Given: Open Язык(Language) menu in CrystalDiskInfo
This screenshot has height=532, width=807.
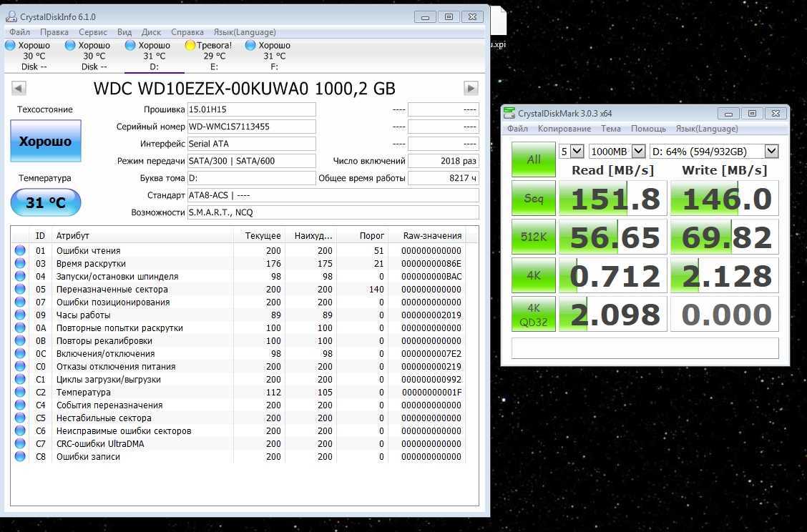Looking at the screenshot, I should click(245, 32).
